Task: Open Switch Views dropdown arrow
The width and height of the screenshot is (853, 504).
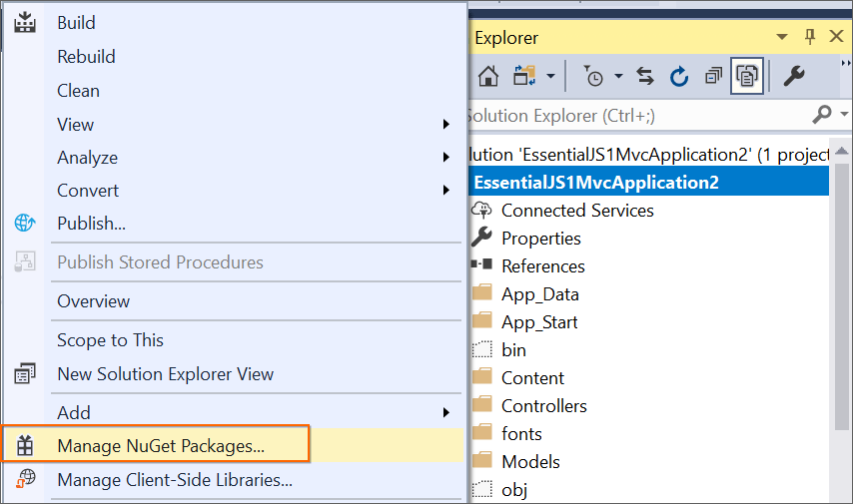Action: click(551, 76)
